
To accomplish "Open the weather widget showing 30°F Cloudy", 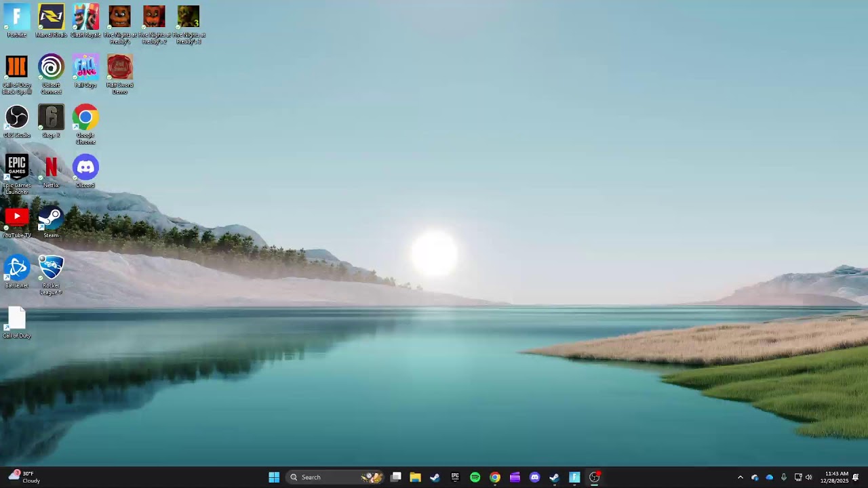I will click(x=24, y=477).
